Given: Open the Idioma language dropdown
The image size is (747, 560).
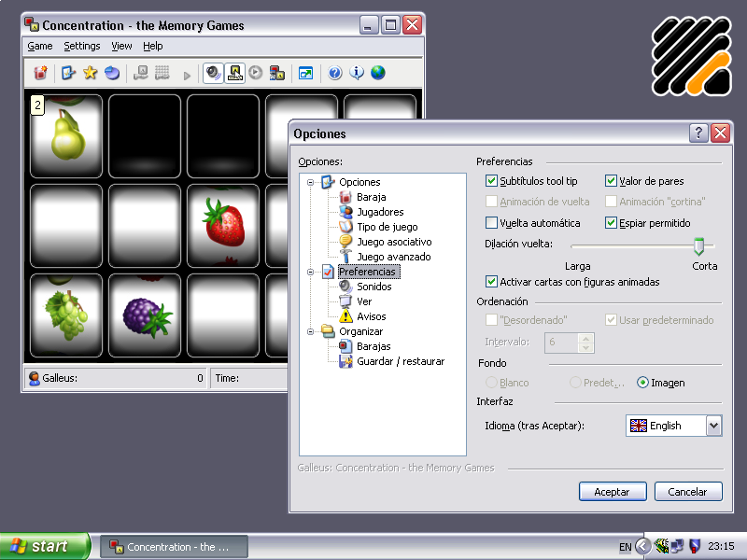Looking at the screenshot, I should [x=713, y=426].
